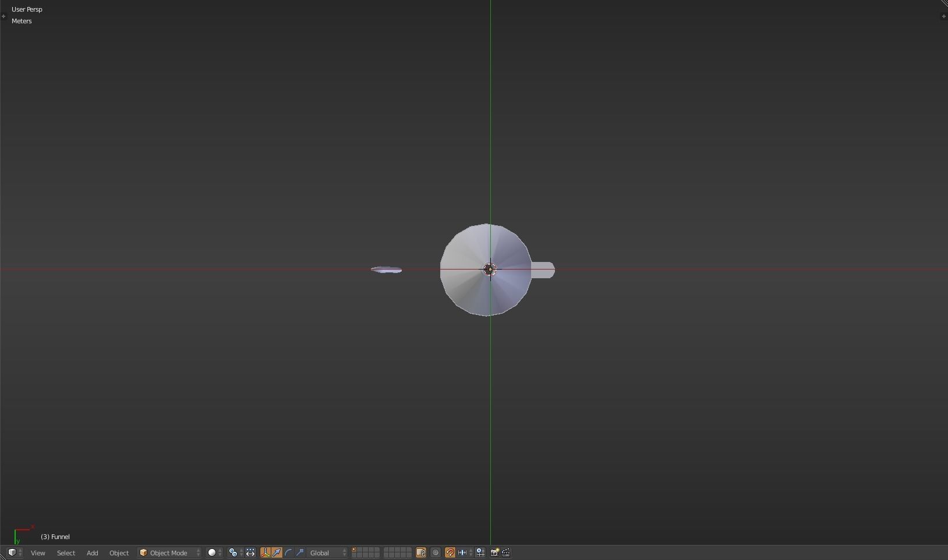This screenshot has height=560, width=948.
Task: Click the OpenGL render animation clapper icon
Action: [x=506, y=552]
